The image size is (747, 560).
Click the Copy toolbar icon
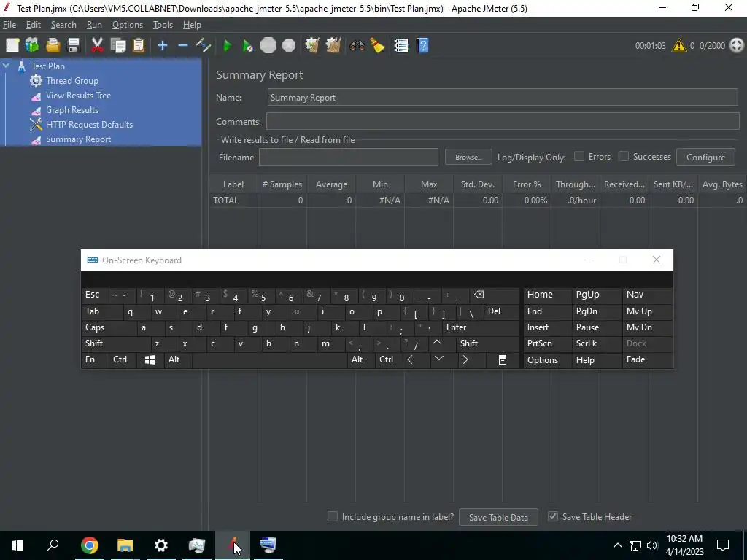point(117,46)
